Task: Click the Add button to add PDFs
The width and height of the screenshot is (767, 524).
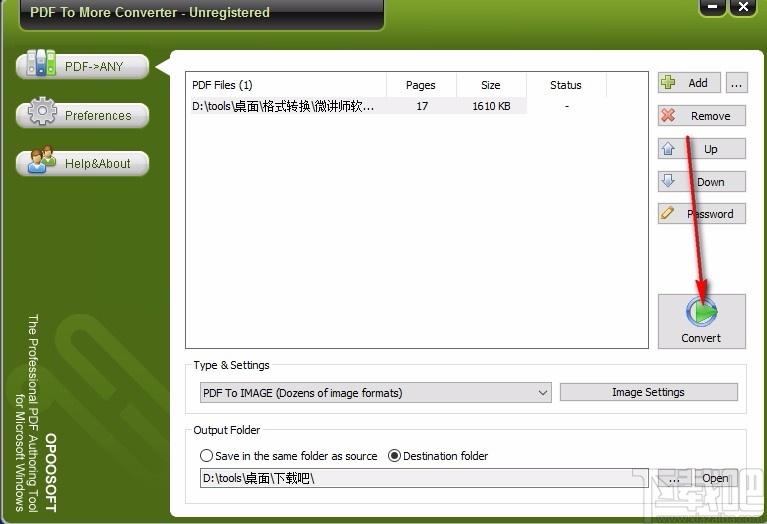Action: pyautogui.click(x=689, y=83)
